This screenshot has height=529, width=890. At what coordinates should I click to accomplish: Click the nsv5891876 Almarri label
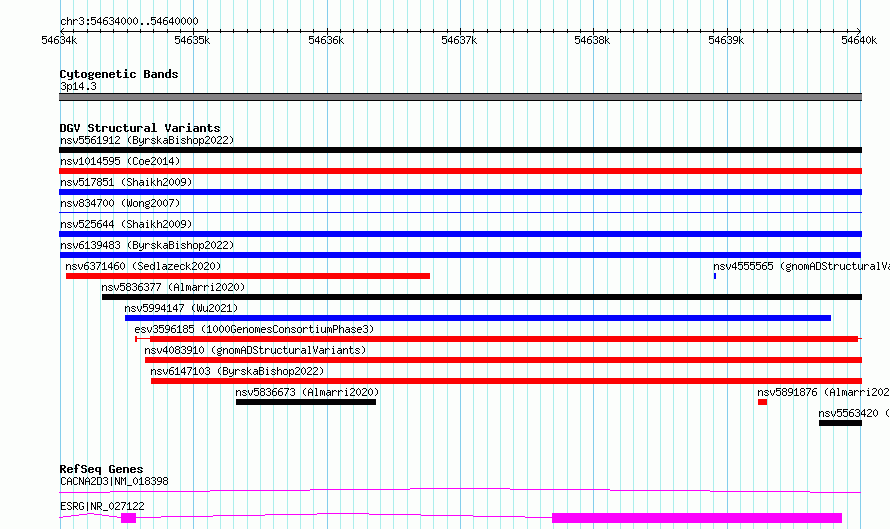(x=824, y=392)
